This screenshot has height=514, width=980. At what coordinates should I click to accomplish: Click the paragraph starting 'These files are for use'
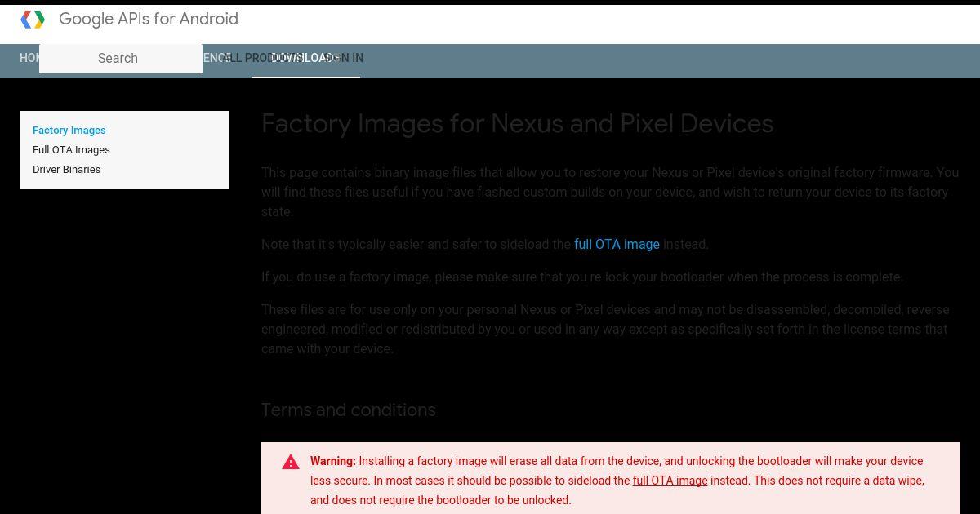tap(605, 329)
